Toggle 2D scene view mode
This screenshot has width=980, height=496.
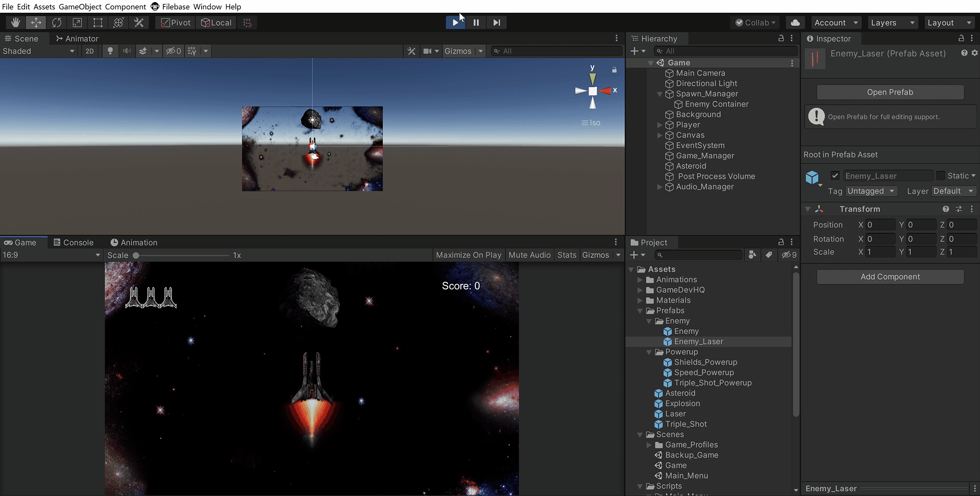90,51
